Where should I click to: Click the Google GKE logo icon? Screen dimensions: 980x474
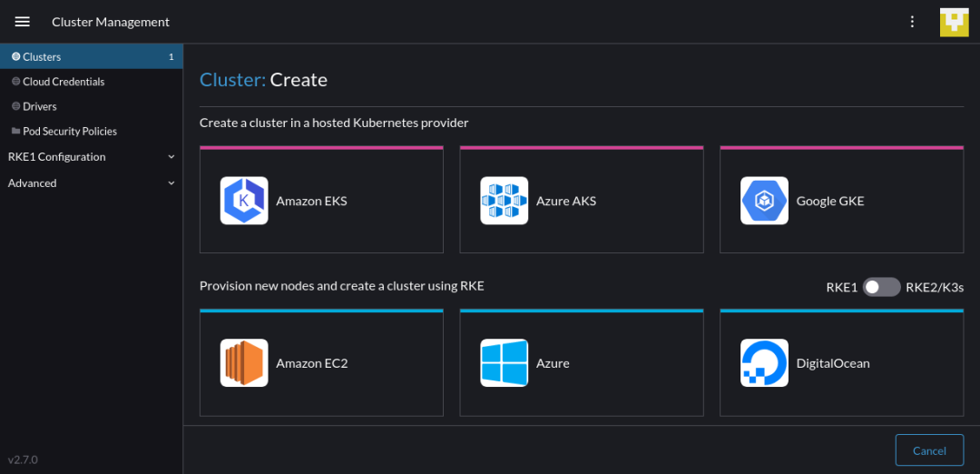click(764, 201)
